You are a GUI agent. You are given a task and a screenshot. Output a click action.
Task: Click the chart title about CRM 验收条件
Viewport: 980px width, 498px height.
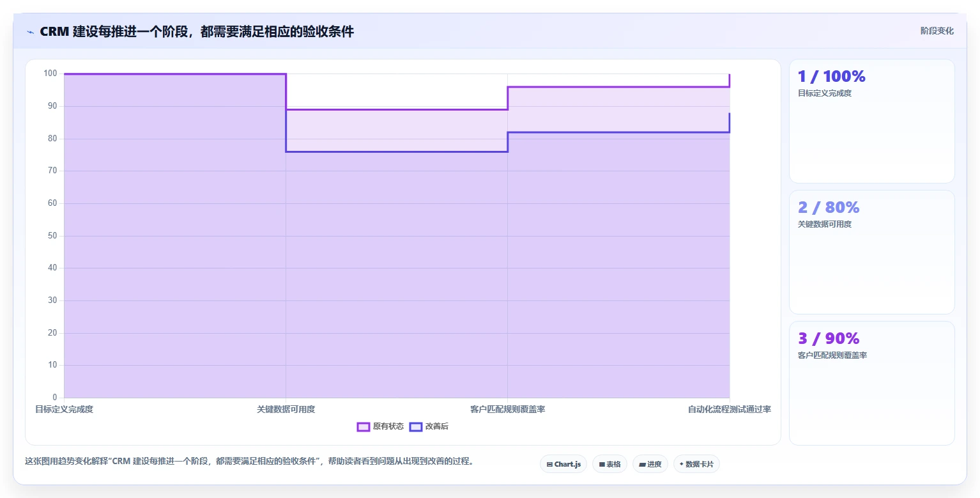coord(197,32)
